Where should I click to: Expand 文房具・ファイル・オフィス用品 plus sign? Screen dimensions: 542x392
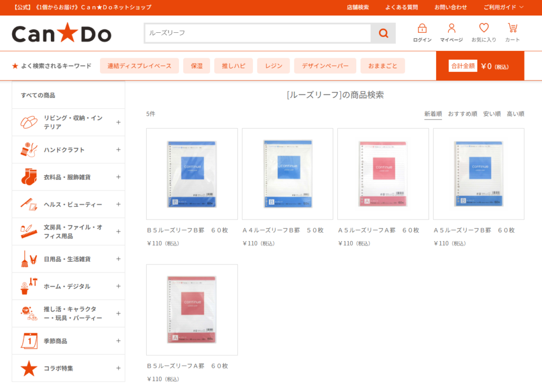[x=118, y=231]
